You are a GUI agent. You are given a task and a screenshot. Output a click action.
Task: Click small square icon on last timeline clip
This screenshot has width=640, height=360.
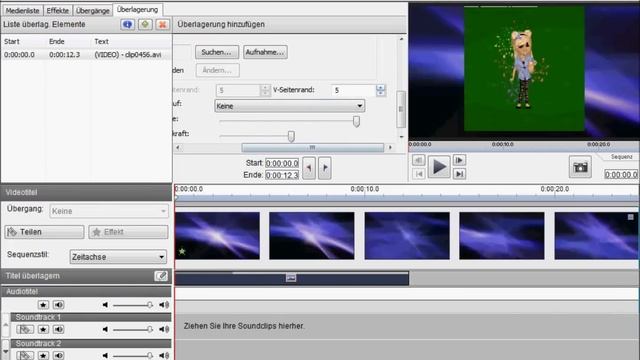tap(631, 217)
